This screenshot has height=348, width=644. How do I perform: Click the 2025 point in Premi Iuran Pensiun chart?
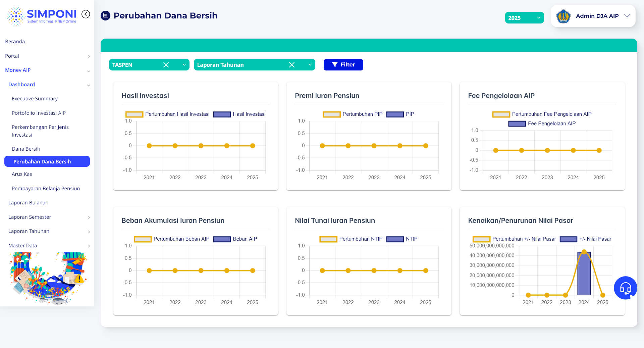[x=426, y=146]
